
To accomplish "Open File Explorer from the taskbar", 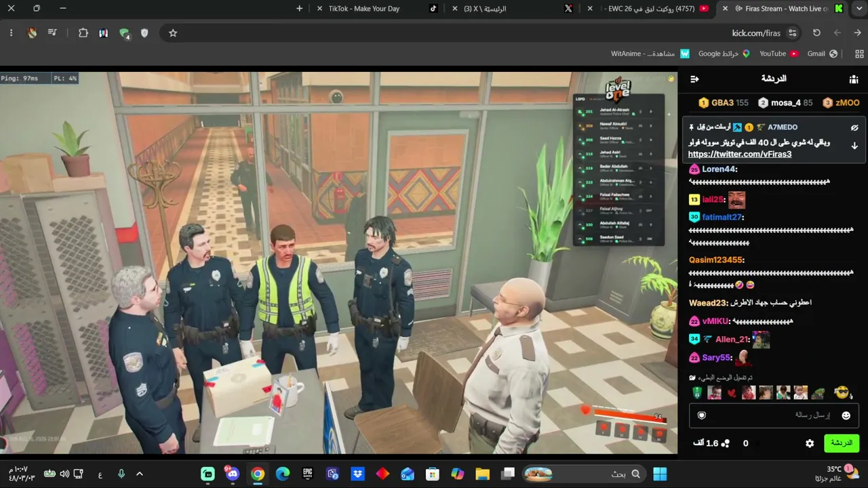I will click(x=483, y=474).
